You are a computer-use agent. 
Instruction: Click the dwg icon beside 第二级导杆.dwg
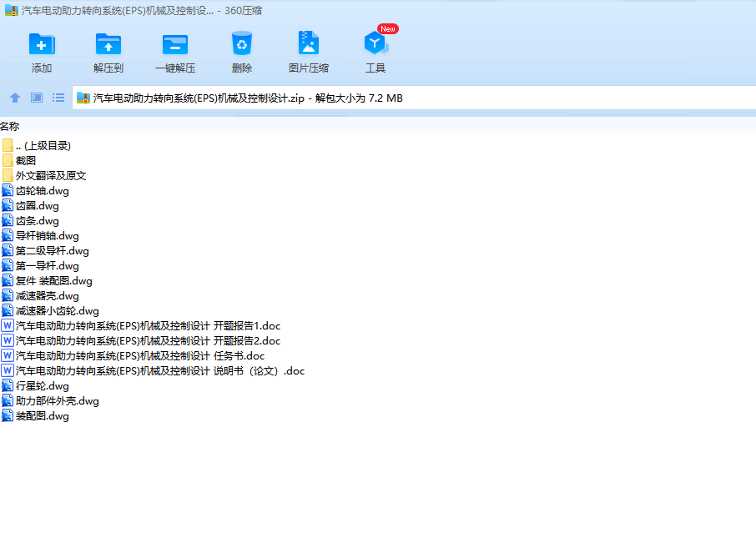tap(8, 250)
